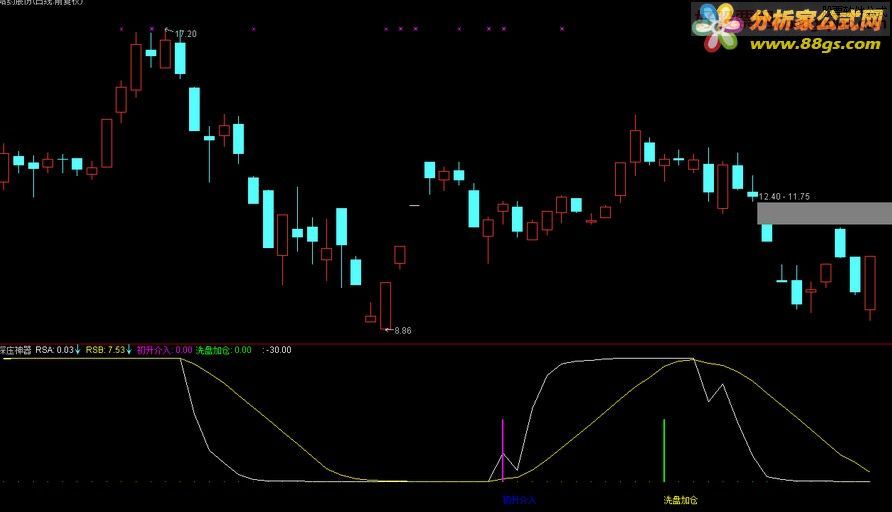Select the 探庄神器 indicator name label

(x=16, y=350)
